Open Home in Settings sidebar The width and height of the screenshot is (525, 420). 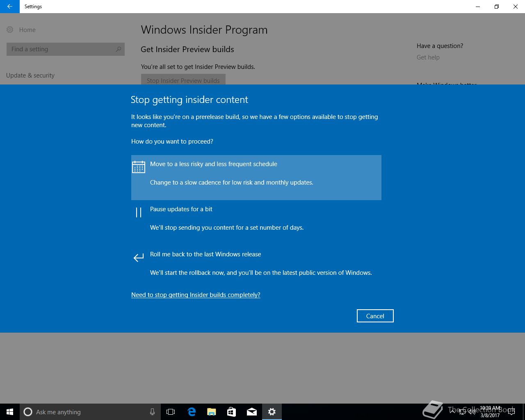[21, 30]
